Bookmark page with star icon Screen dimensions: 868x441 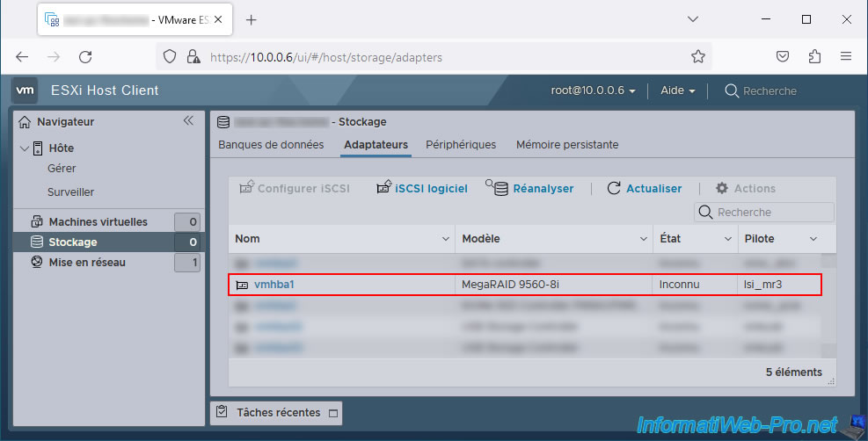pos(698,56)
